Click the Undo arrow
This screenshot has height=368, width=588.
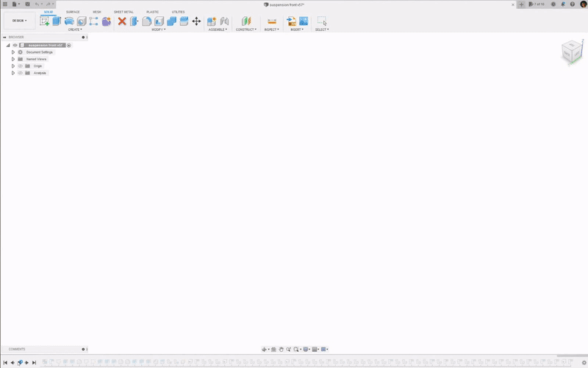pos(37,4)
